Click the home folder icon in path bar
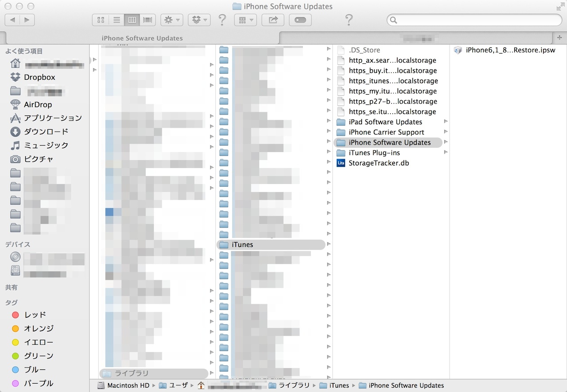The width and height of the screenshot is (567, 392). tap(201, 385)
